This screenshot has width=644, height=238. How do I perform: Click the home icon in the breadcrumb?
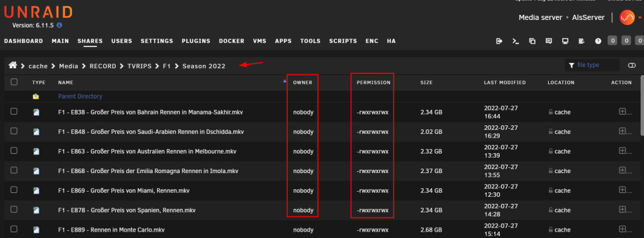pos(13,65)
